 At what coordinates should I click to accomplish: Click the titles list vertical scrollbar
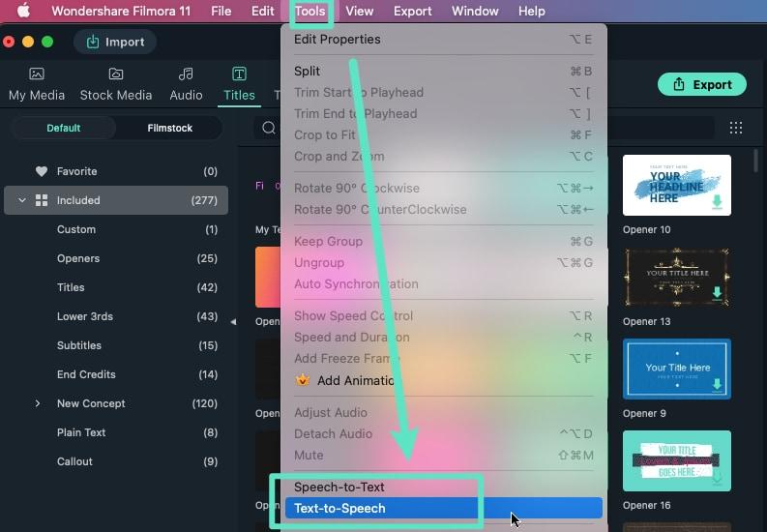pyautogui.click(x=756, y=161)
